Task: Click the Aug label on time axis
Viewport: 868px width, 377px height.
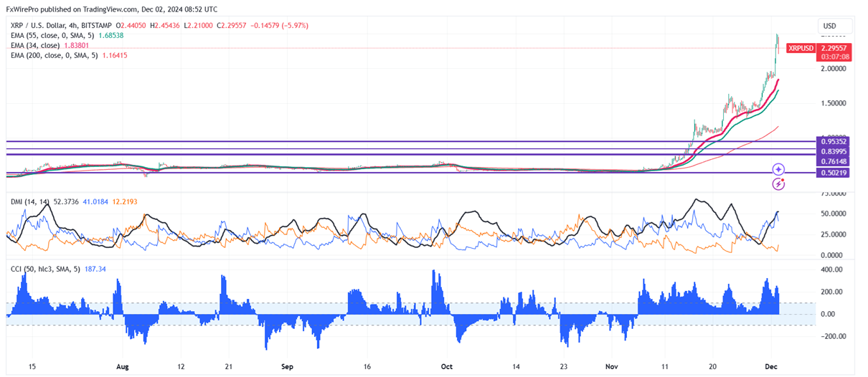Action: tap(122, 366)
